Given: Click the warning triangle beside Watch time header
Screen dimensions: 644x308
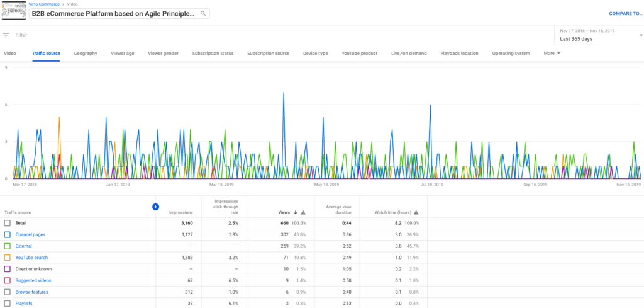Looking at the screenshot, I should [416, 213].
